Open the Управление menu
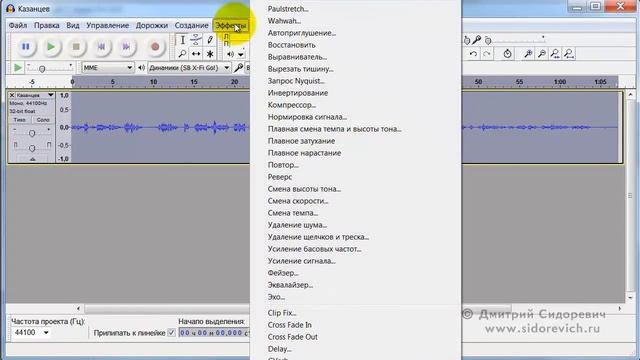 107,25
